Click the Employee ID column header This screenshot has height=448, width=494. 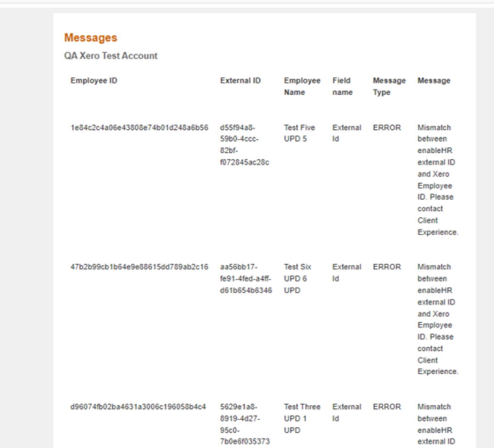[94, 81]
